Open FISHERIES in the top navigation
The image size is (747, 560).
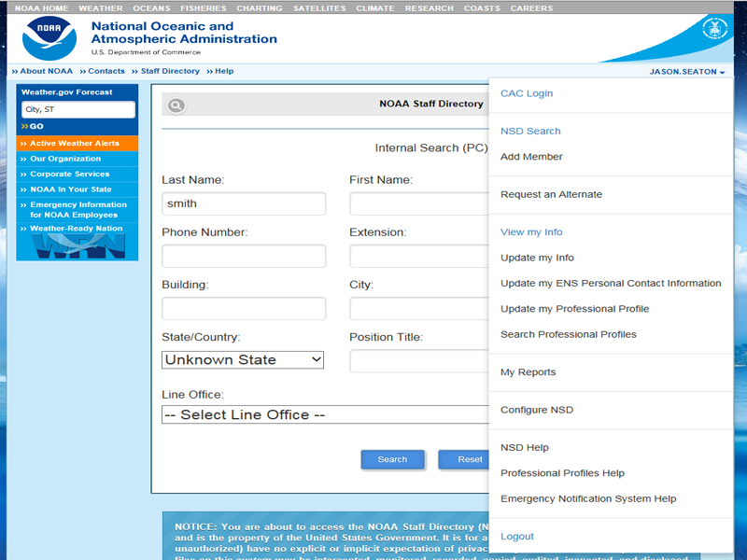pyautogui.click(x=204, y=8)
